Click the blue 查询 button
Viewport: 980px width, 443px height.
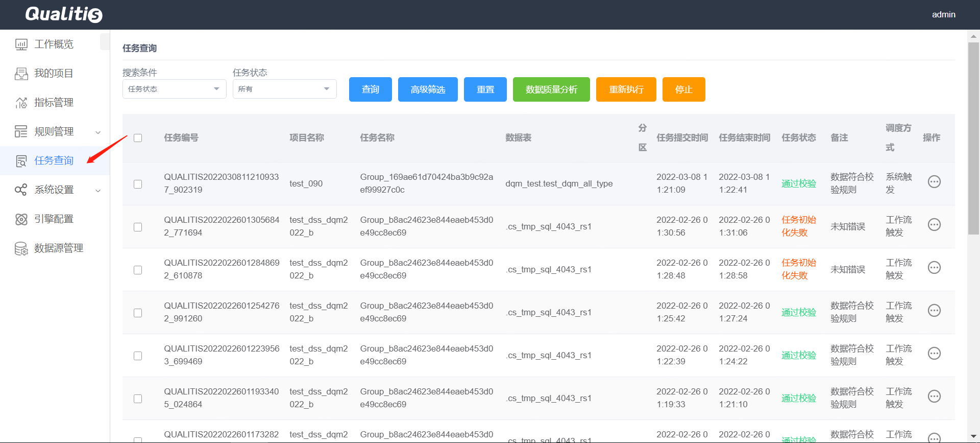(370, 89)
